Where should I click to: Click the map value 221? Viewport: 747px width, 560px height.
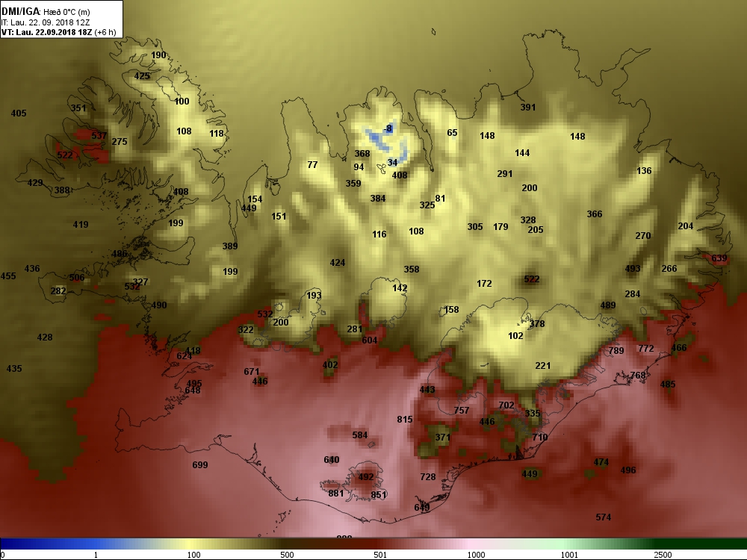pyautogui.click(x=542, y=365)
